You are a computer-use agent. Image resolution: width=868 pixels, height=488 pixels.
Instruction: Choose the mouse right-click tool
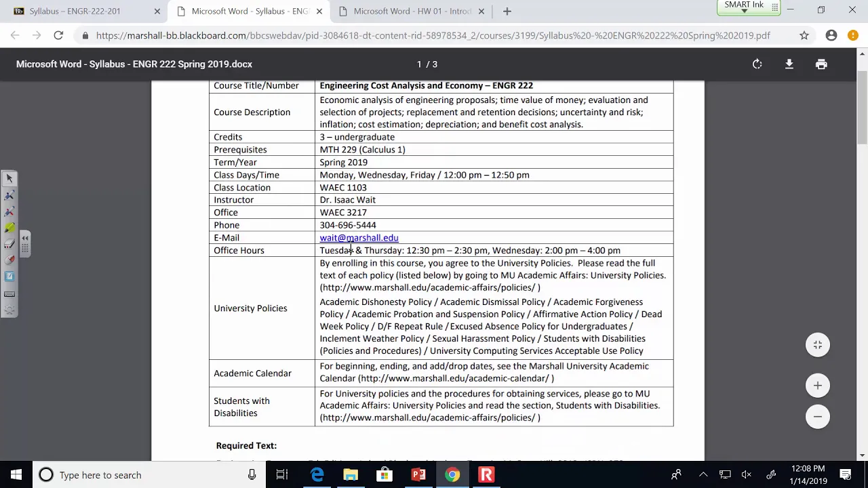point(9,260)
